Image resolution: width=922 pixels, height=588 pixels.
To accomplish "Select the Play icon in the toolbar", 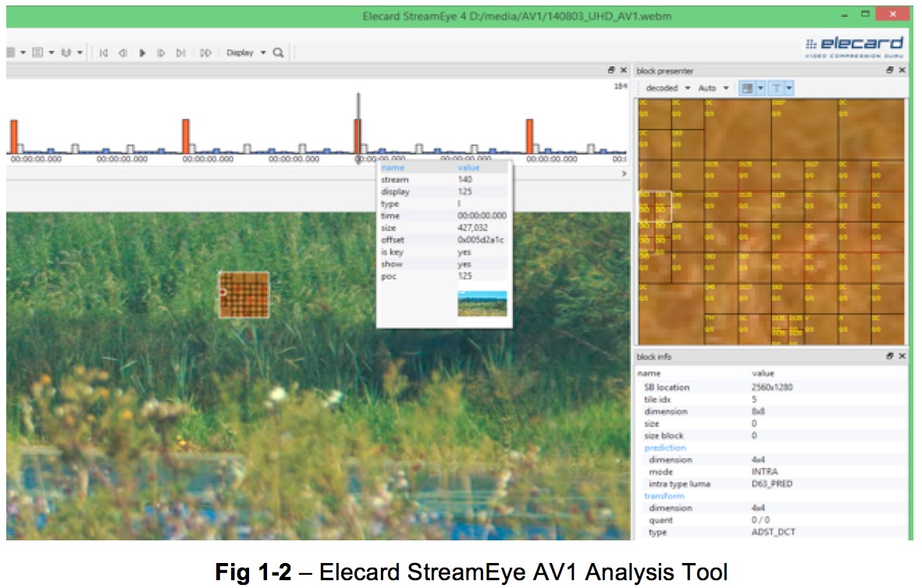I will (x=142, y=52).
